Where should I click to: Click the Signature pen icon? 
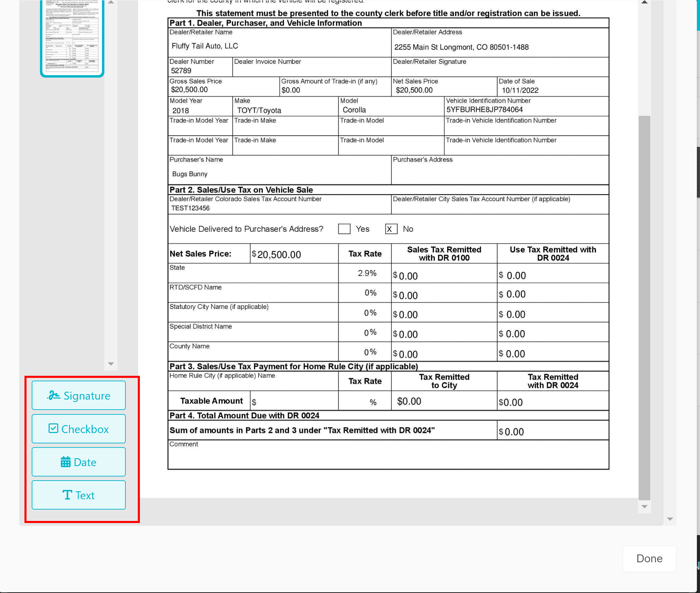[x=53, y=395]
